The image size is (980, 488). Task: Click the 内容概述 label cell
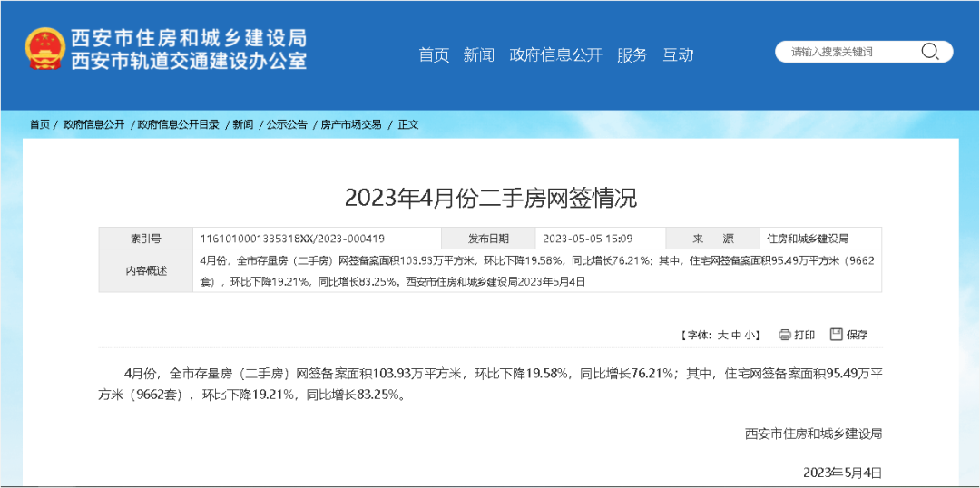tap(145, 271)
